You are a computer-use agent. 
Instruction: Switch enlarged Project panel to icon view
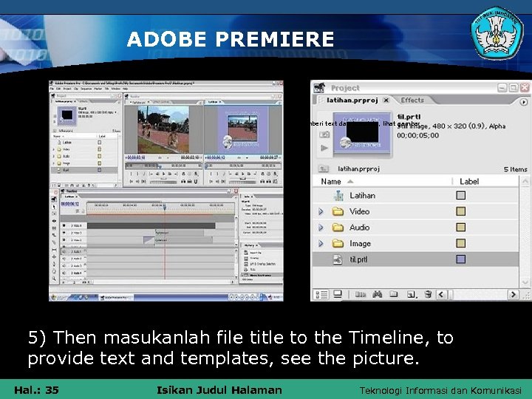(x=338, y=294)
